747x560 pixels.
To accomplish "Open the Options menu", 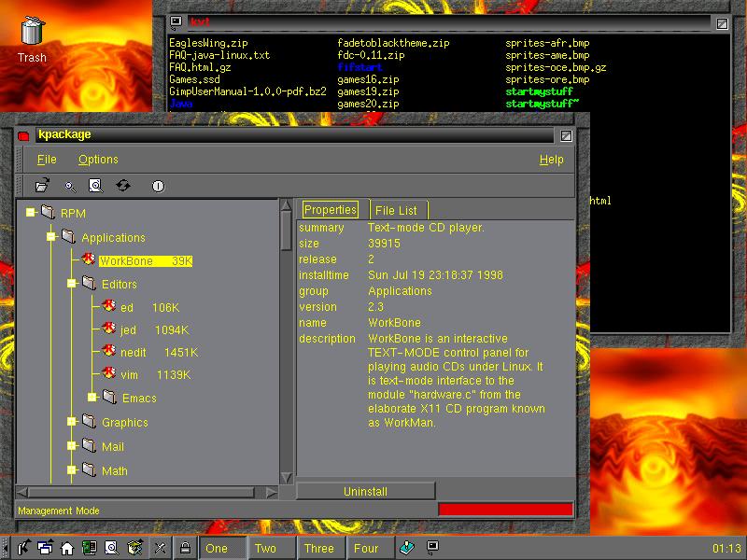I will coord(98,160).
